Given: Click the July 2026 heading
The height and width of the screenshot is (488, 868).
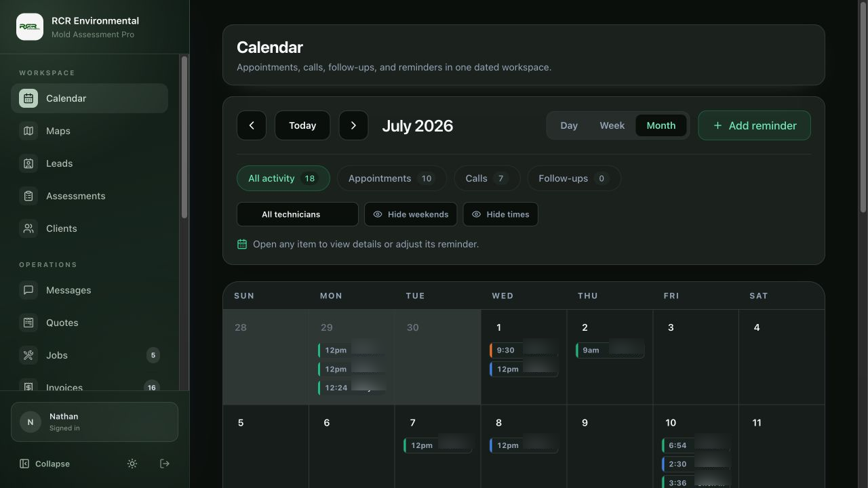Looking at the screenshot, I should 417,125.
